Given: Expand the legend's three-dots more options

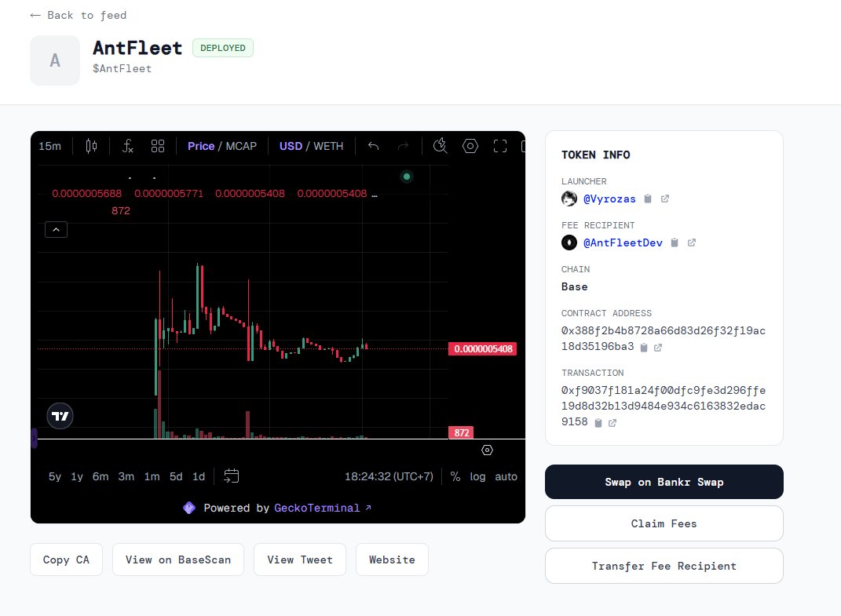Looking at the screenshot, I should [x=375, y=195].
